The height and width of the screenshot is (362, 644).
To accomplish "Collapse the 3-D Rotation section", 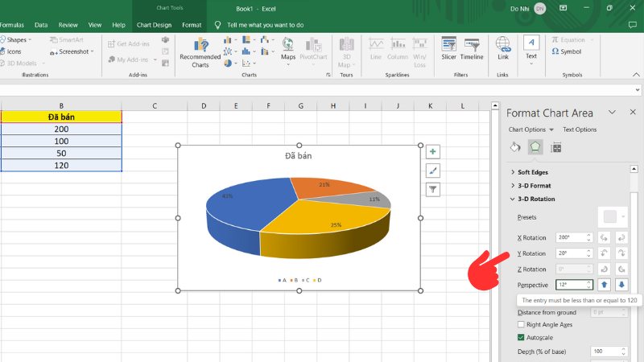I will pos(513,199).
